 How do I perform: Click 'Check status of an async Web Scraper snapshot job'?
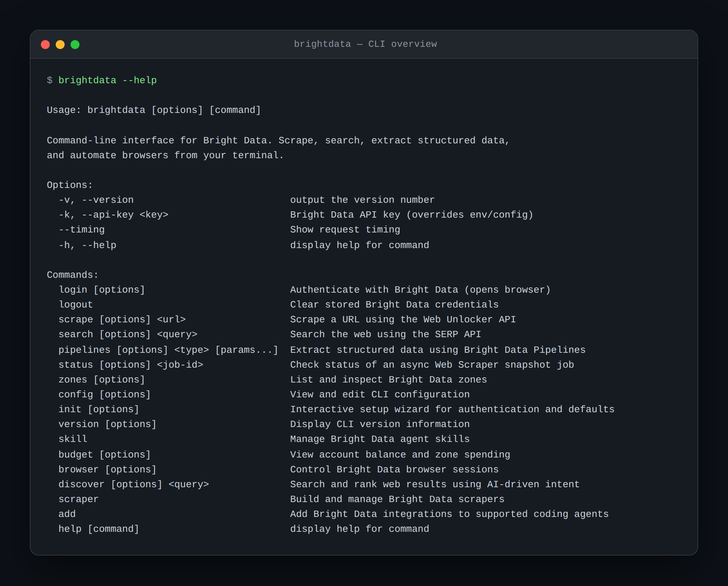[432, 365]
